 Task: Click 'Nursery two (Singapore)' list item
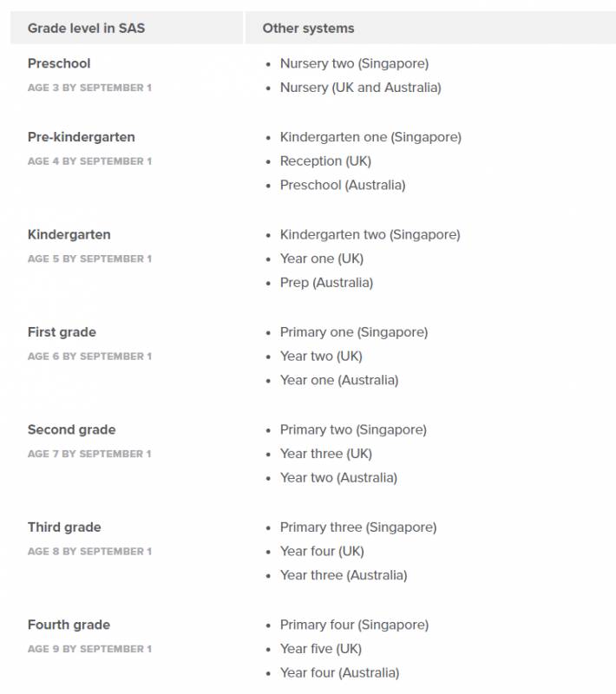pos(354,63)
